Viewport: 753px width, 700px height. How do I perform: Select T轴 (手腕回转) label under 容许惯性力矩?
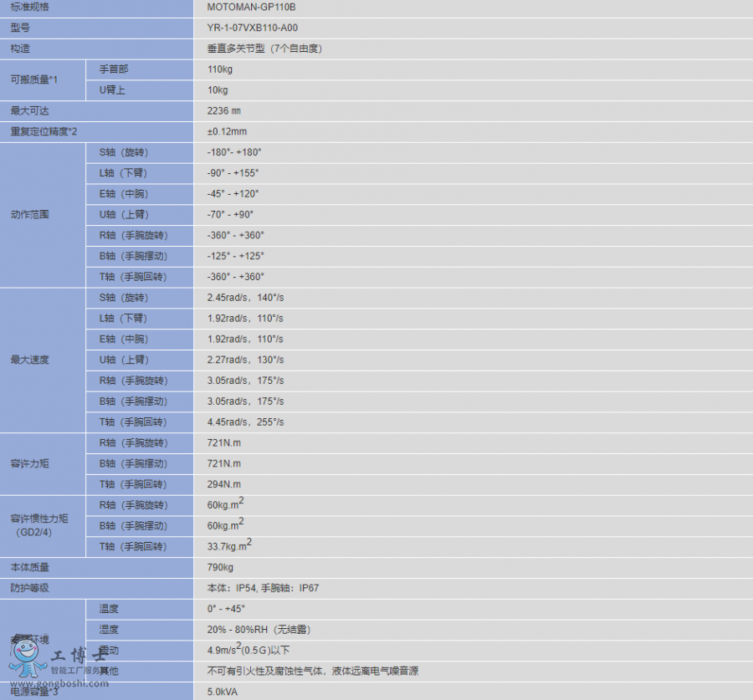pyautogui.click(x=133, y=546)
